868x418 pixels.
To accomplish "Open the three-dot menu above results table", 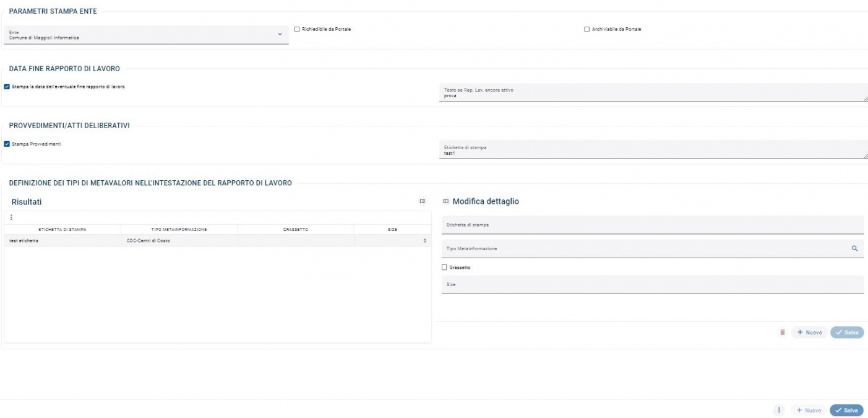I will [x=11, y=217].
